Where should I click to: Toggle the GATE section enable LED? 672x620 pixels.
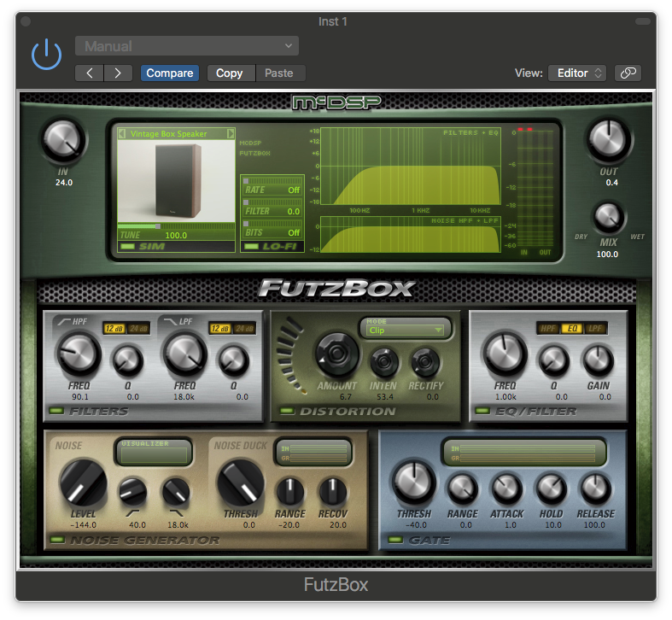pos(395,540)
